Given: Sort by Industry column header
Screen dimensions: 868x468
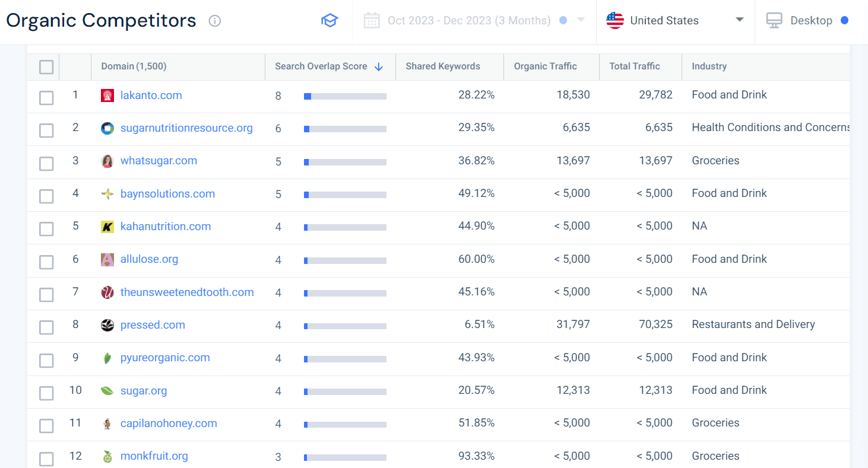Looking at the screenshot, I should (x=709, y=66).
